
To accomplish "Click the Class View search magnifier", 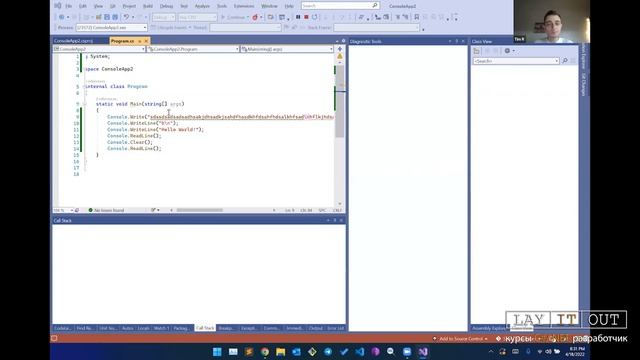I will (565, 61).
